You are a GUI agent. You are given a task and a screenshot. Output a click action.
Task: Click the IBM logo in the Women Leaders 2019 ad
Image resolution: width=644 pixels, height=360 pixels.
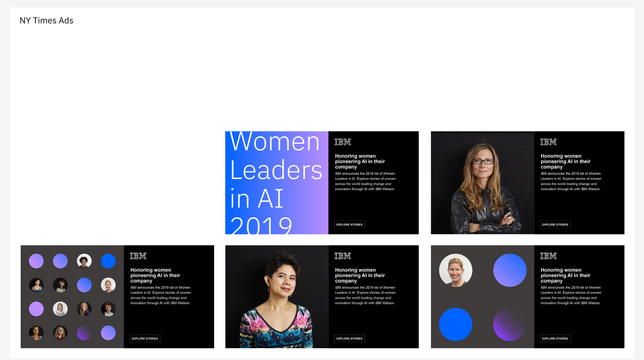click(343, 142)
